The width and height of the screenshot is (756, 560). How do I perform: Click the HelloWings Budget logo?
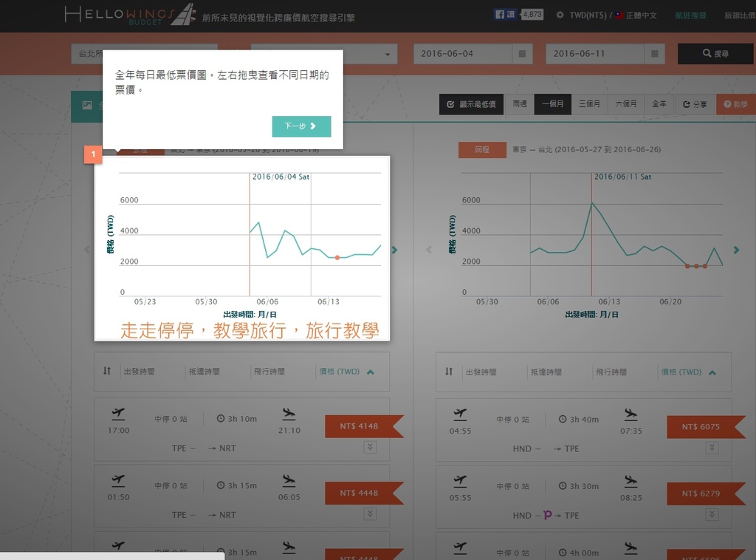[x=130, y=15]
